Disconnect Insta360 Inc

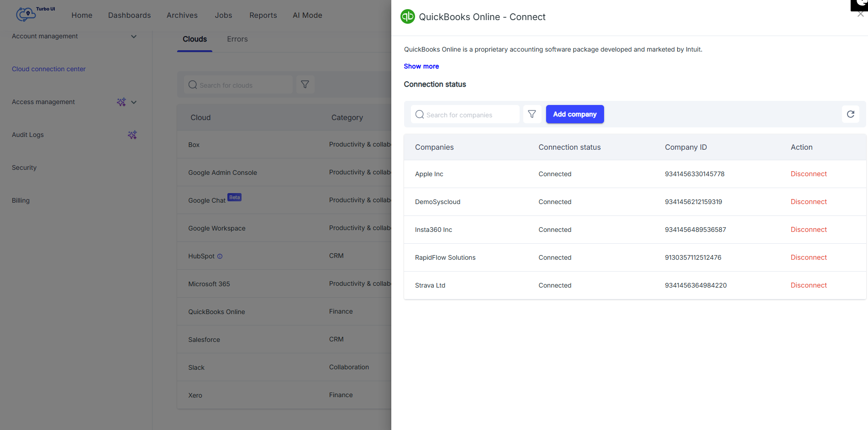[x=809, y=230]
